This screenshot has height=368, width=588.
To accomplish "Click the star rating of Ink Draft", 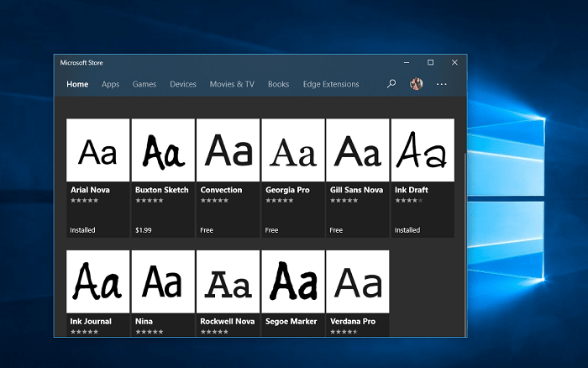I will (x=409, y=200).
